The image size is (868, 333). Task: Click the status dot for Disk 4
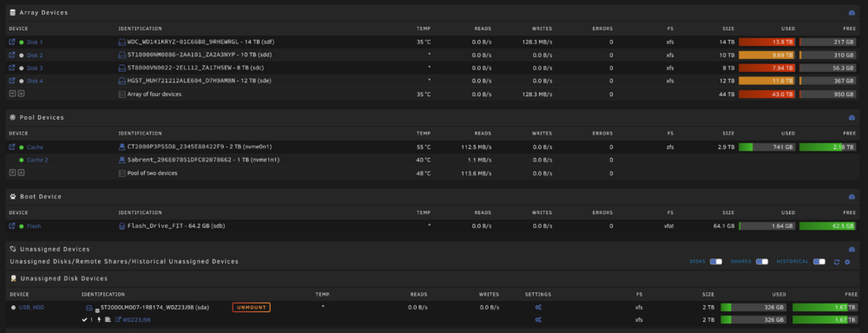click(22, 81)
